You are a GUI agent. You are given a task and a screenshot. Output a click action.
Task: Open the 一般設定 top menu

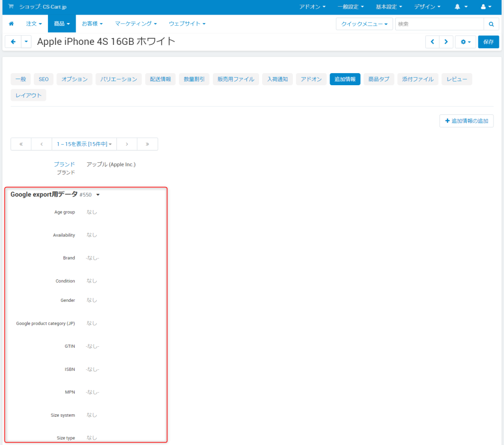350,7
